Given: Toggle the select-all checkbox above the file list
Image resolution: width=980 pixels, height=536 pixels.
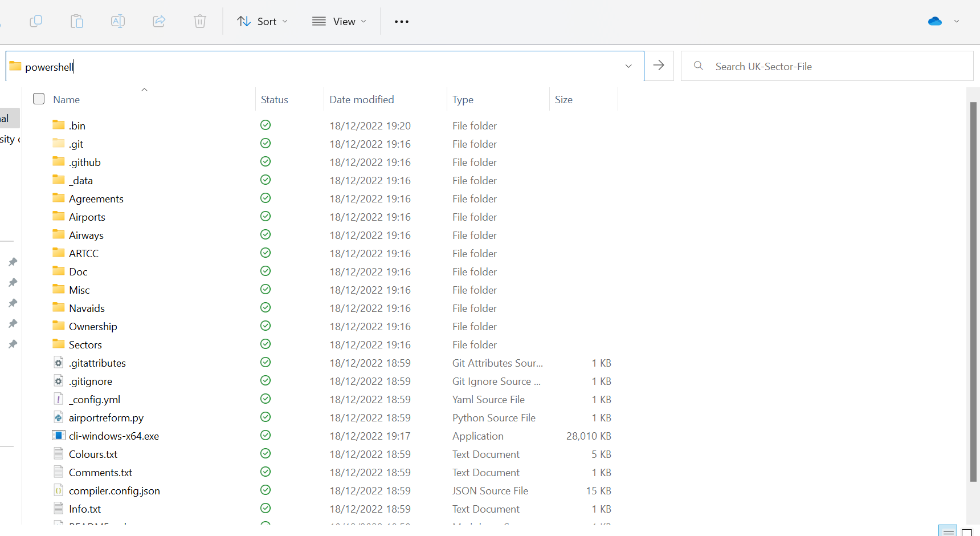Looking at the screenshot, I should pos(38,98).
